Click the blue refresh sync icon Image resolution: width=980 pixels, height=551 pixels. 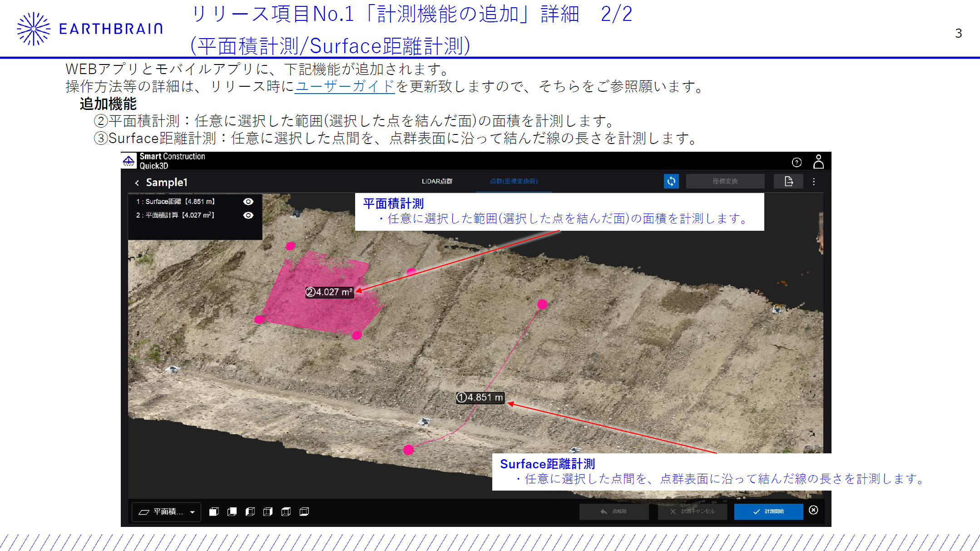671,181
